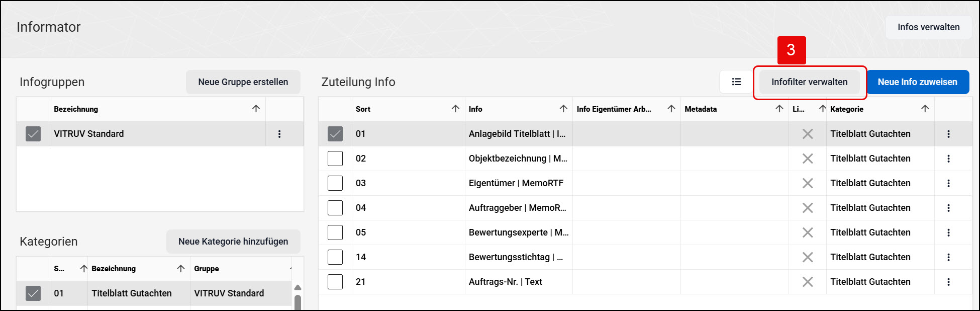Uncheck the VITRUV Standard group checkbox

[33, 134]
